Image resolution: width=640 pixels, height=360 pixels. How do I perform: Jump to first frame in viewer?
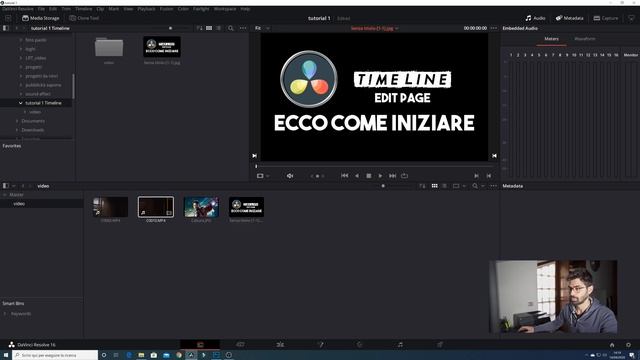point(344,176)
